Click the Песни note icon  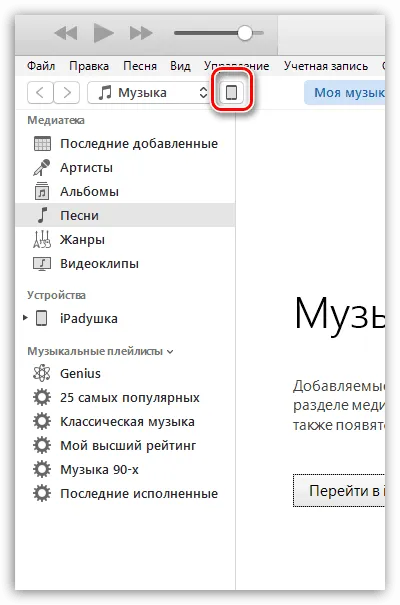[x=42, y=215]
